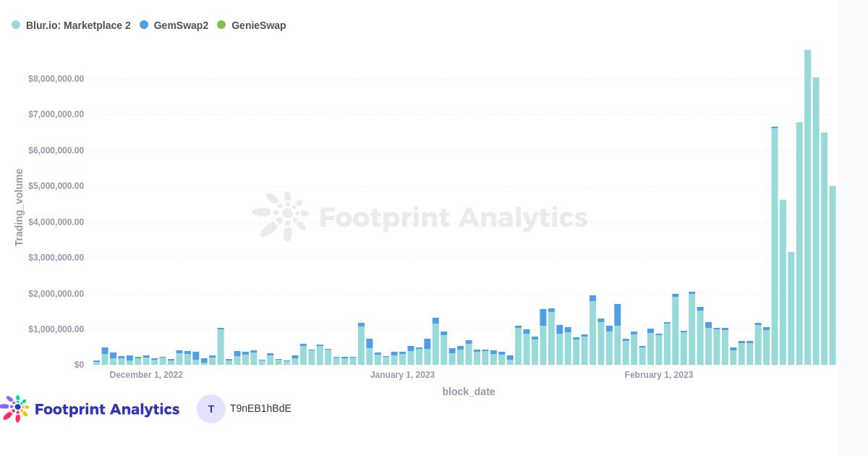The width and height of the screenshot is (868, 456).
Task: Toggle the Blur.io: Marketplace 2 legend entry
Action: tap(71, 25)
